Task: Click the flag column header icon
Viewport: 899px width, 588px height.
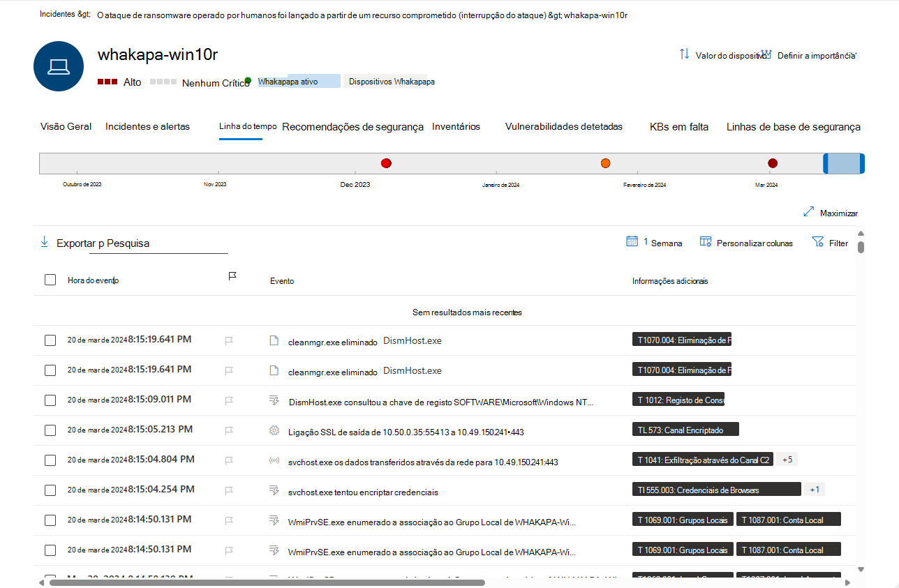Action: pos(232,277)
